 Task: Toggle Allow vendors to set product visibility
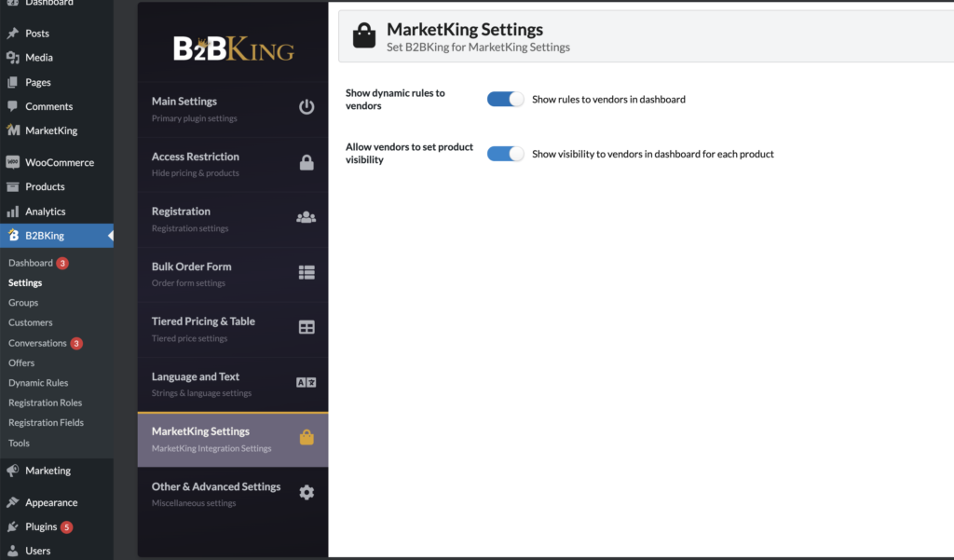505,154
